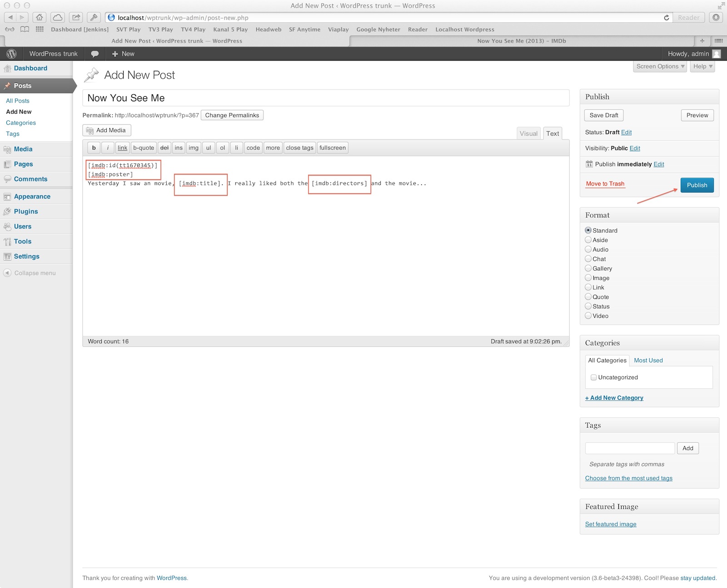Click the Move to Trash link
This screenshot has width=727, height=588.
[605, 183]
